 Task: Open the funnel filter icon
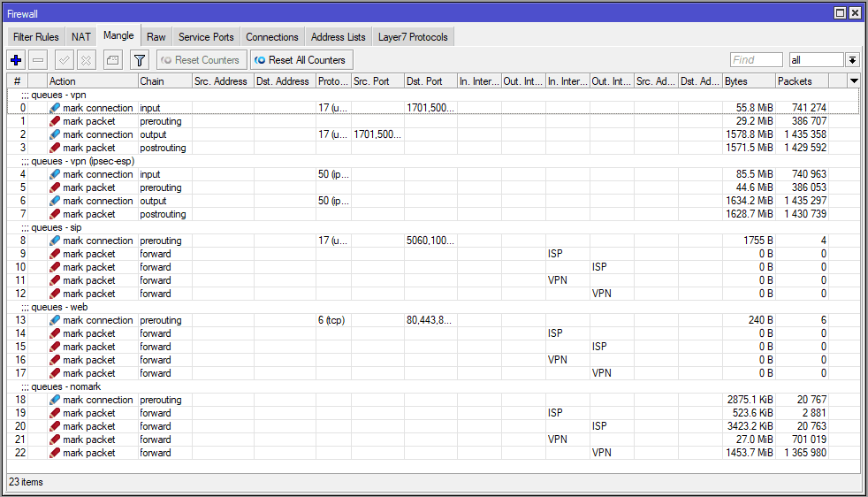[139, 60]
